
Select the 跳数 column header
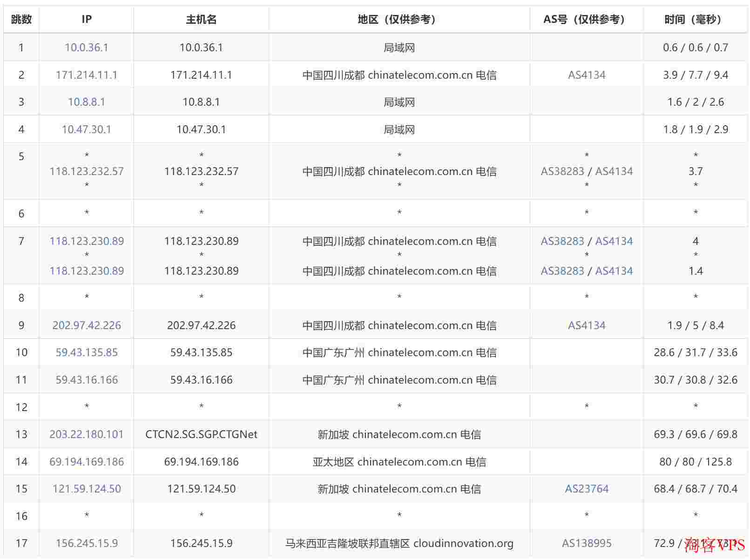(x=21, y=19)
